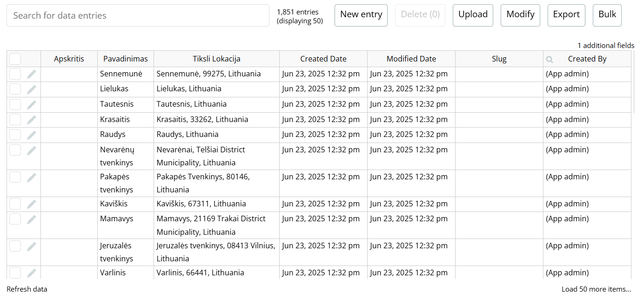
Task: Edit Krasaitis entry with pencil icon
Action: (x=31, y=120)
